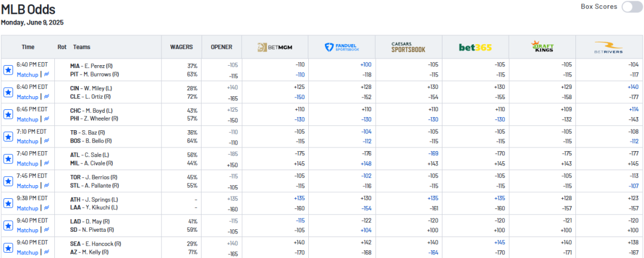
Task: Select the FanDuel Sportsbook logo
Action: (342, 47)
